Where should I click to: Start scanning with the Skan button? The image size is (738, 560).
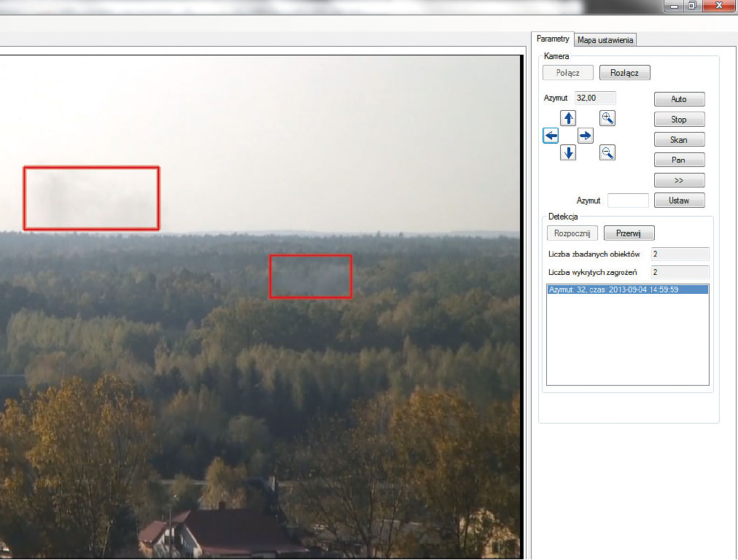click(x=679, y=140)
